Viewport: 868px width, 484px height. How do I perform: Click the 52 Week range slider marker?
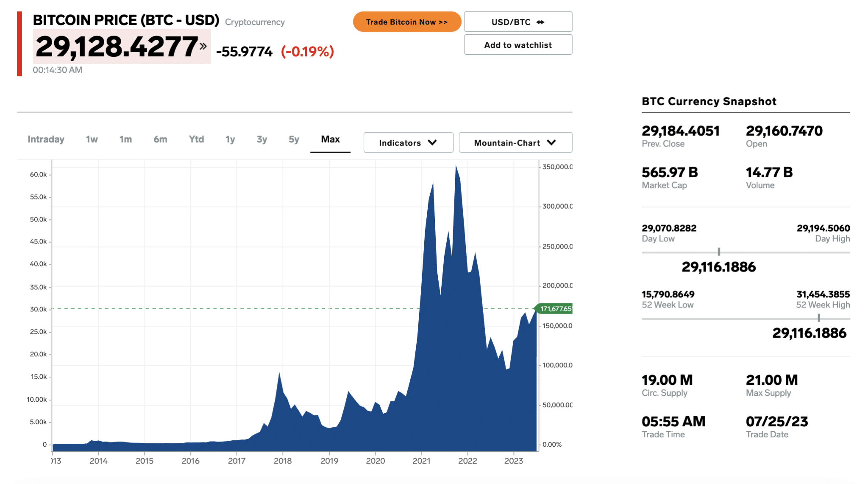(x=819, y=318)
